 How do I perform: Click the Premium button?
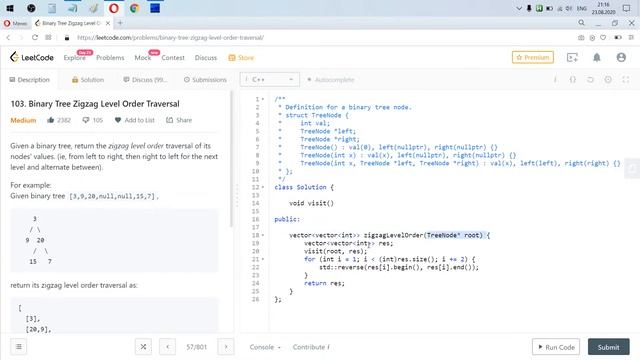point(533,58)
